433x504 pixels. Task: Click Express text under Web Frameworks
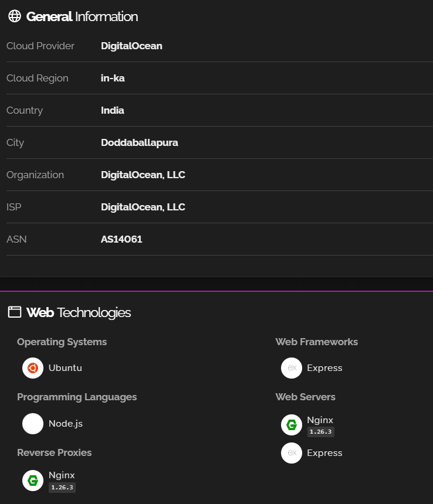click(324, 368)
